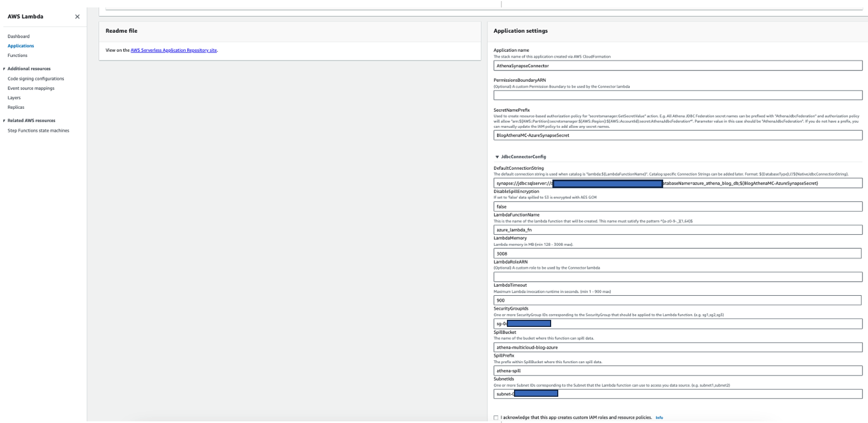Select the SecretNamePrefix input field
Image resolution: width=868 pixels, height=423 pixels.
pos(678,135)
